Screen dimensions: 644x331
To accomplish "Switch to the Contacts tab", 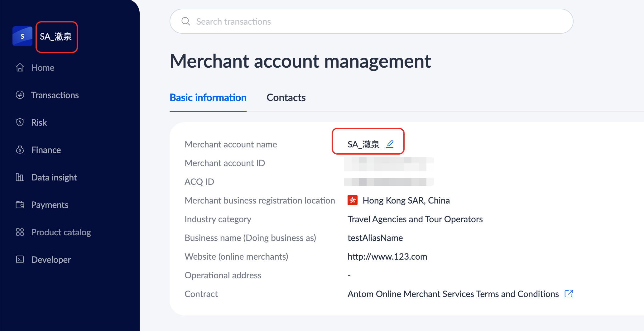I will tap(286, 98).
